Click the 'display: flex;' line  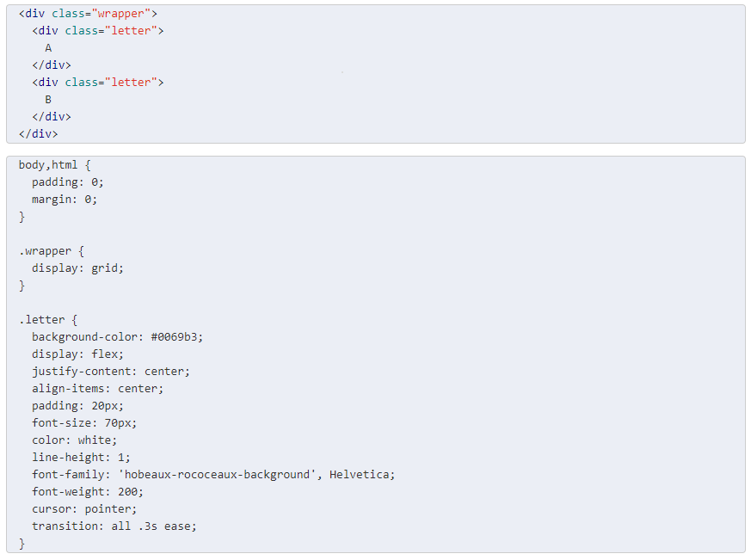pos(77,354)
